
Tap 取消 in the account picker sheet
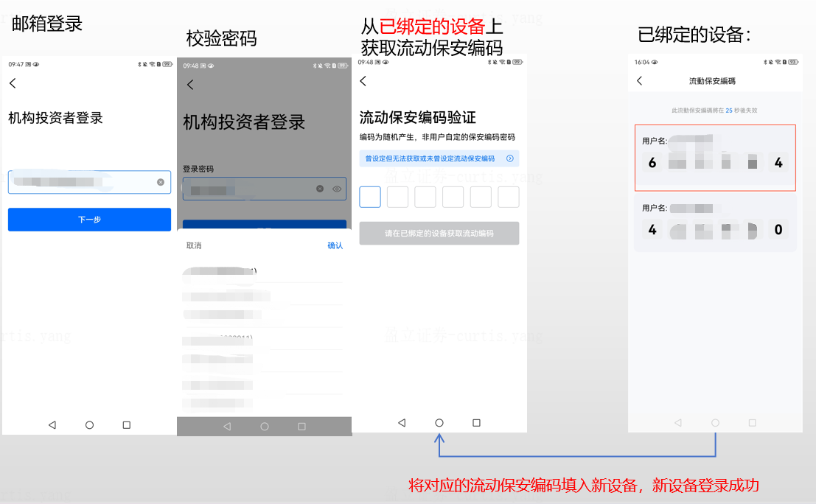[x=194, y=245]
